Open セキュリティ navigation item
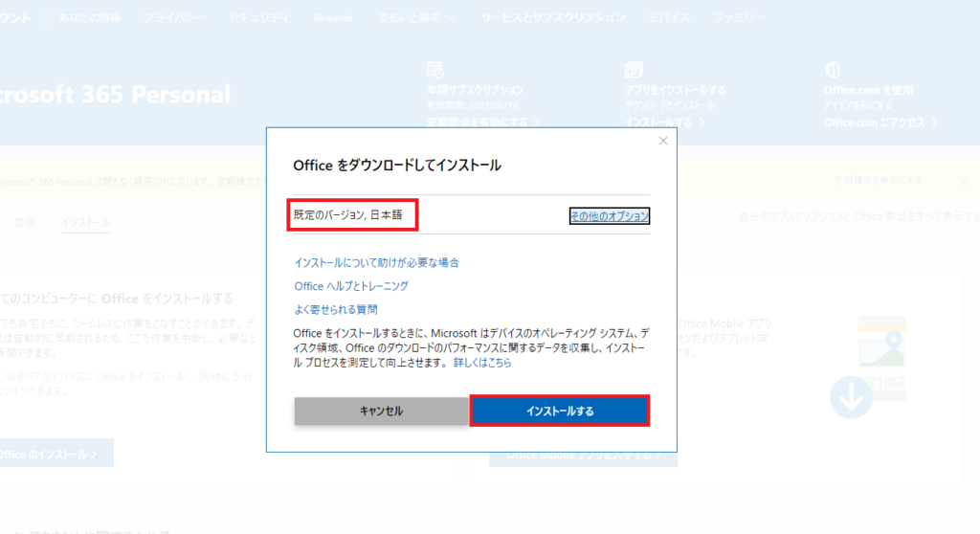 [x=259, y=17]
